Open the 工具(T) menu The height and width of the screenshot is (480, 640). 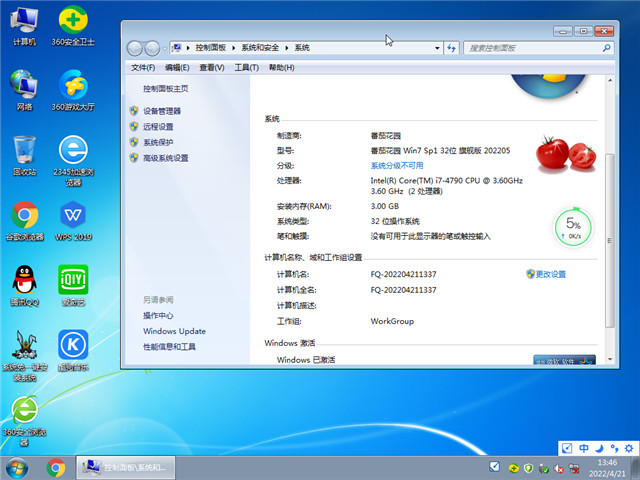point(247,68)
